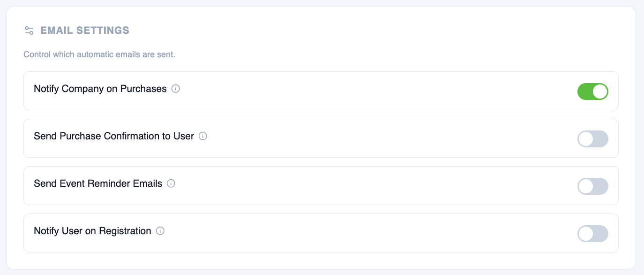This screenshot has width=644, height=275.
Task: Click the Notify User on Registration label text
Action: 92,231
